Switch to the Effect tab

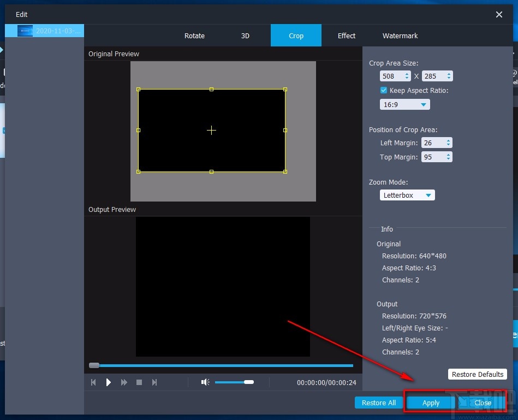(346, 36)
